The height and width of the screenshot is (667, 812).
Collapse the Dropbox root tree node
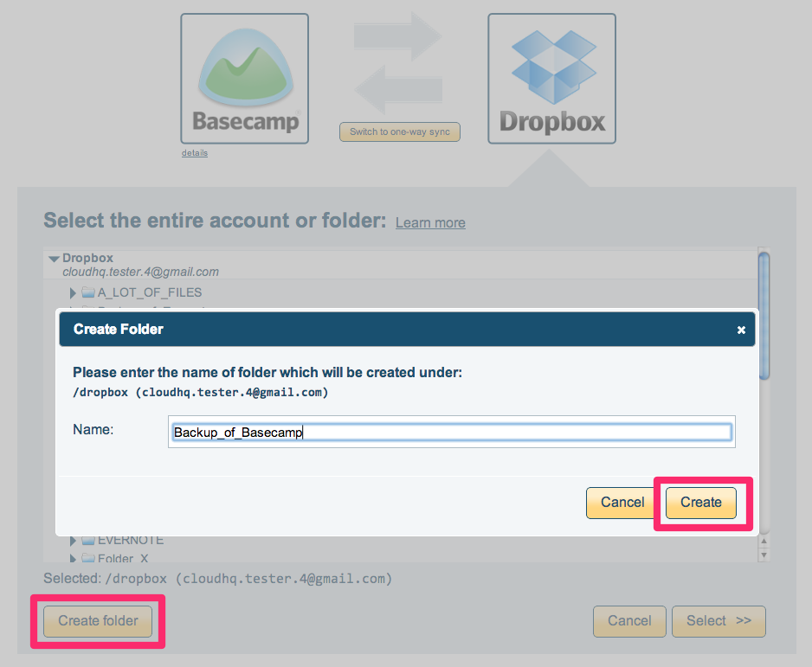coord(55,259)
